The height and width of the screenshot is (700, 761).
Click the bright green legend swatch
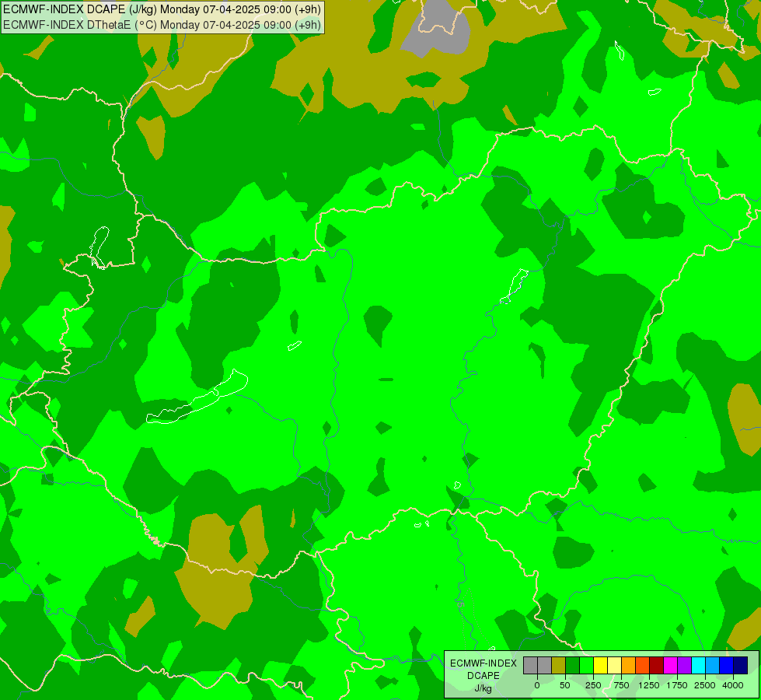[x=587, y=666]
